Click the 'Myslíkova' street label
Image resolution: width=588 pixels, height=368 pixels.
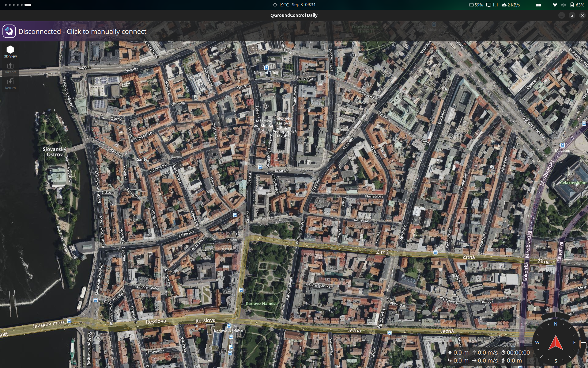(186, 234)
